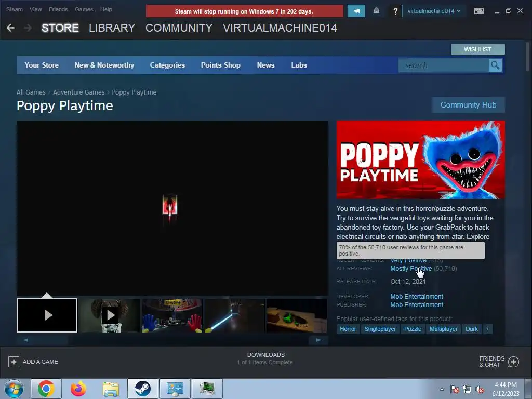The image size is (532, 399).
Task: Open the Steam menu
Action: pyautogui.click(x=14, y=9)
